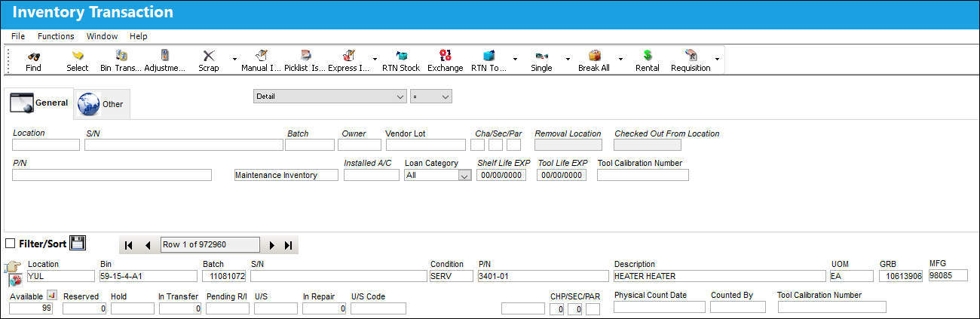The image size is (980, 319).
Task: Go to previous row arrow
Action: [x=148, y=245]
